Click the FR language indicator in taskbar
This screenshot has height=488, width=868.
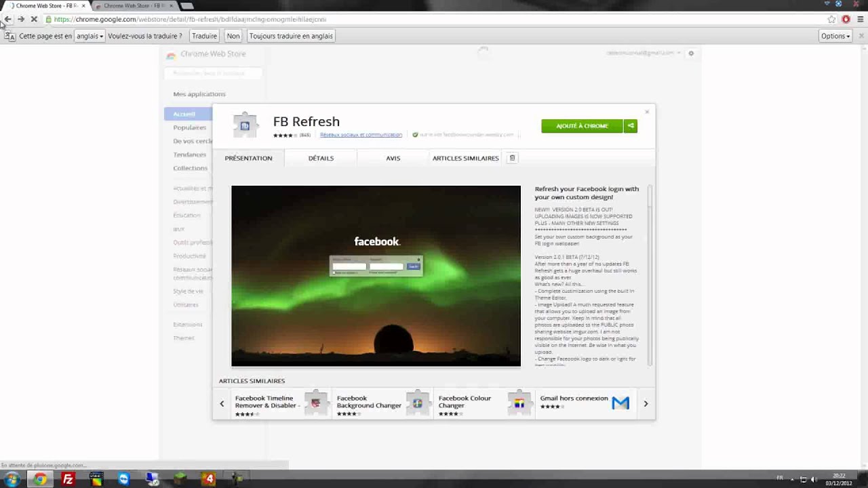(x=780, y=479)
